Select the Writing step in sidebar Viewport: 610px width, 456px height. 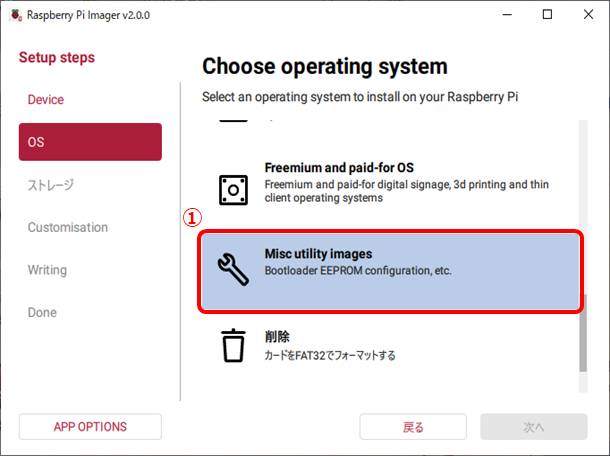tap(47, 270)
